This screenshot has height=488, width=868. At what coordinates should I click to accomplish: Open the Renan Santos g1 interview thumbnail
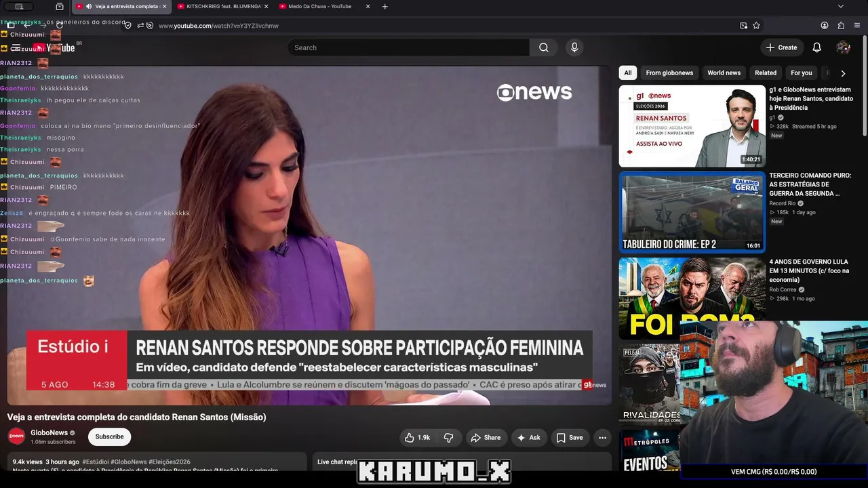tap(692, 126)
